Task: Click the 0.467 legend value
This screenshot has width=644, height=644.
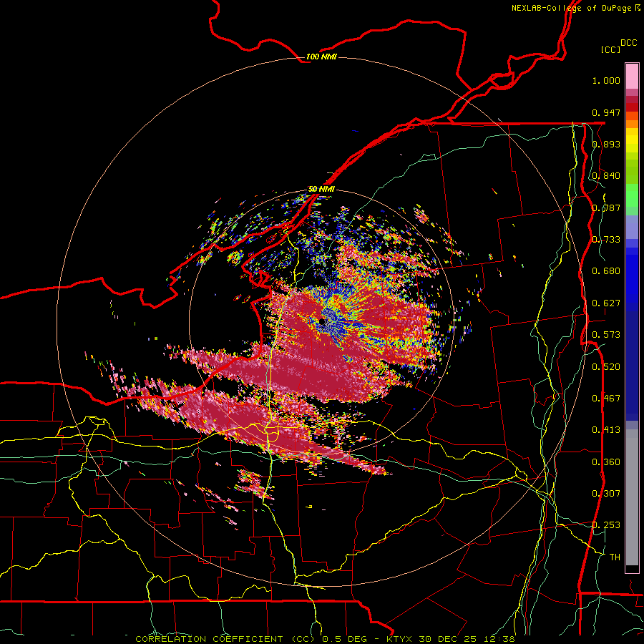Action: 606,399
